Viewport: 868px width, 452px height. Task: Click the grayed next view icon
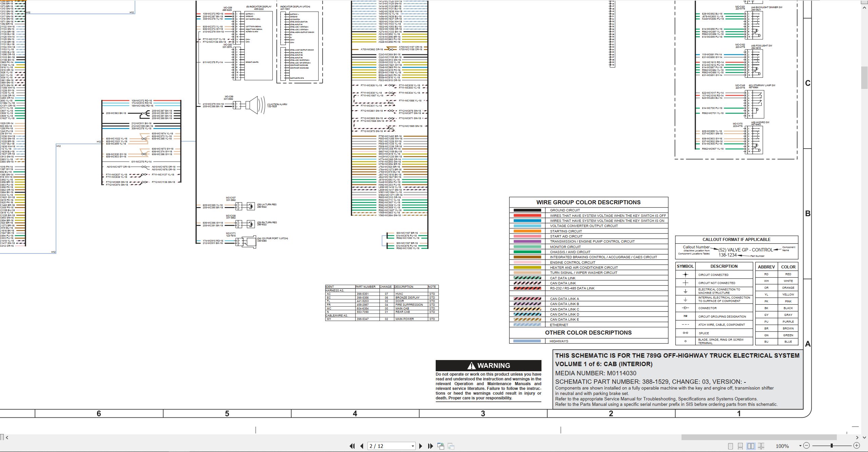[x=451, y=446]
